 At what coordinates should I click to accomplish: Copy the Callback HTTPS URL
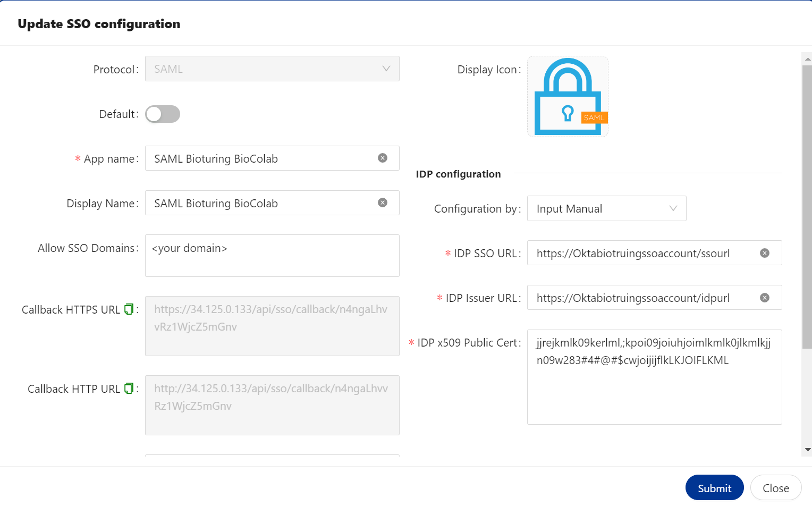pyautogui.click(x=129, y=309)
